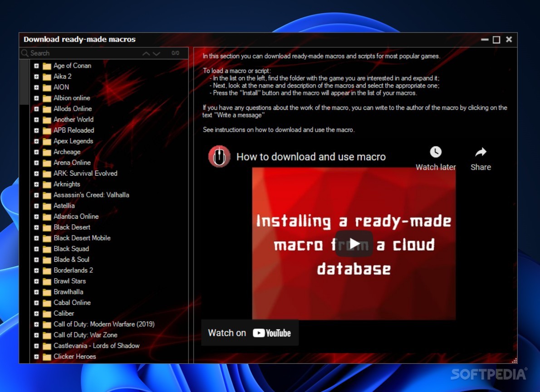Click the Clicker Heroes folder icon

(x=47, y=357)
